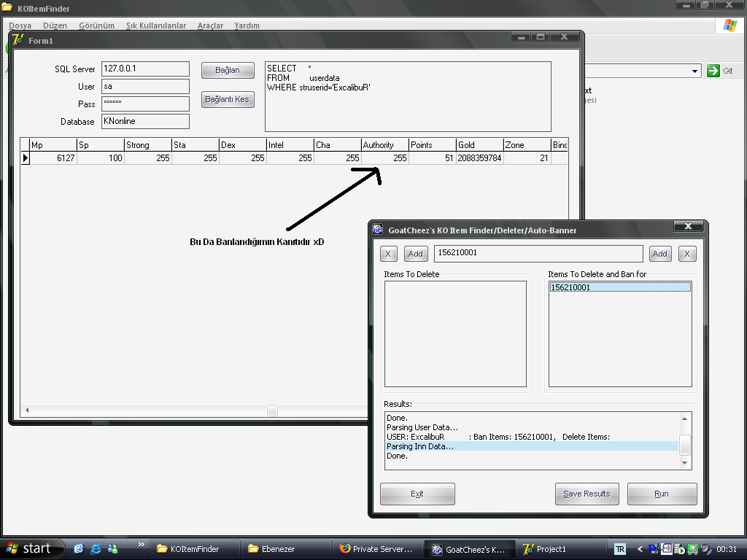
Task: Expand the quick launch chevron
Action: coord(141,544)
